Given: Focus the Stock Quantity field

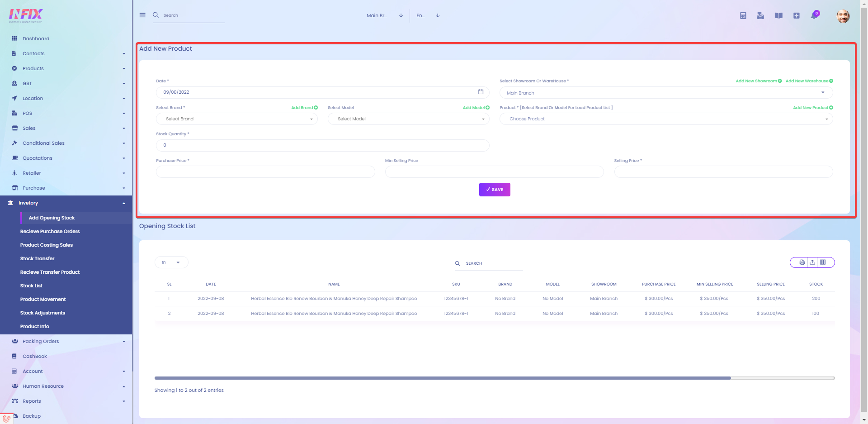Looking at the screenshot, I should 323,145.
